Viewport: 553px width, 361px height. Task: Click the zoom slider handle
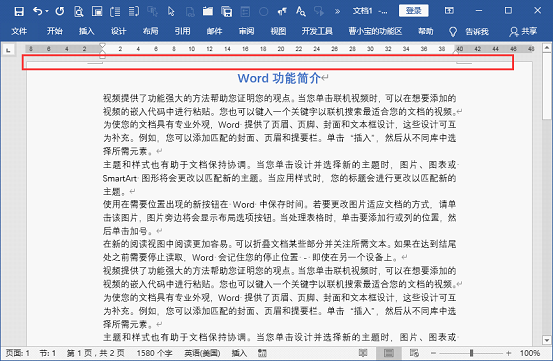471,353
